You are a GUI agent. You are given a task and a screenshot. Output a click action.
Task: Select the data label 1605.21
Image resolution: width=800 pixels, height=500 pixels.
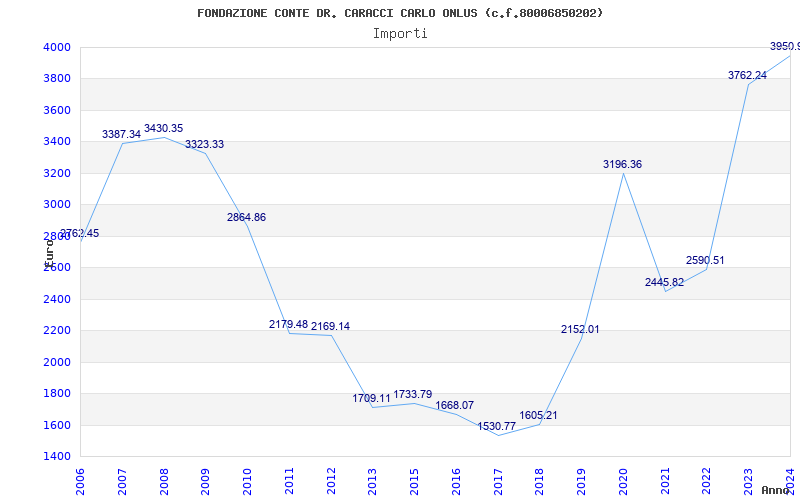coord(538,416)
